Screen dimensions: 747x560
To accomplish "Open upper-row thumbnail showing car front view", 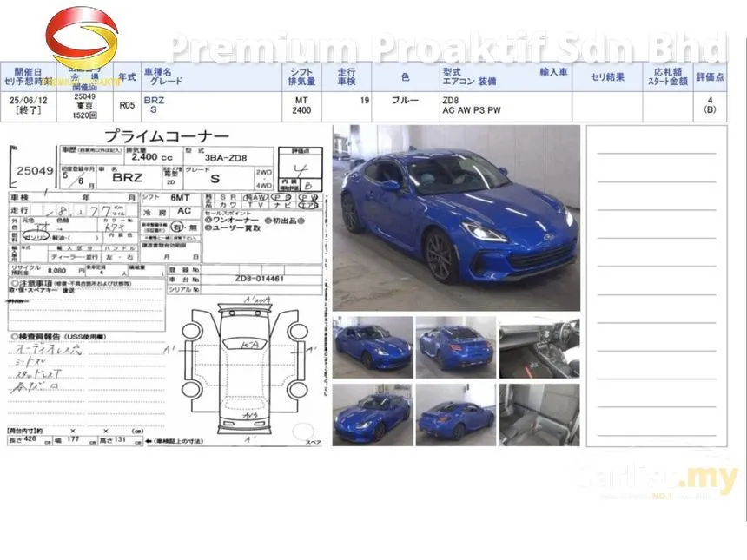I will (373, 347).
